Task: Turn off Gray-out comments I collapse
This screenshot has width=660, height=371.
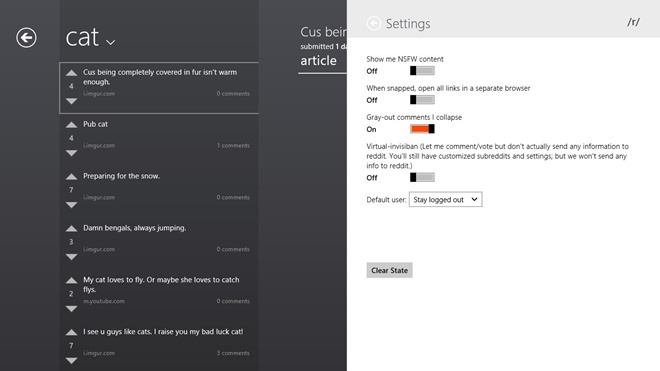Action: [422, 129]
